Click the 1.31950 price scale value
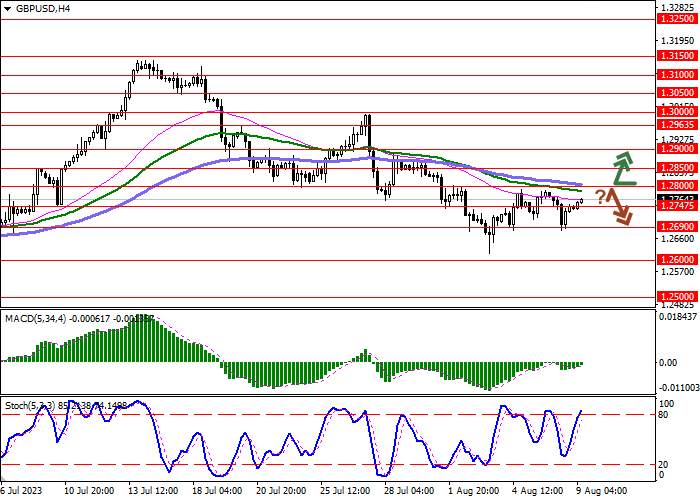Screen dimensions: 700x500 coord(678,41)
